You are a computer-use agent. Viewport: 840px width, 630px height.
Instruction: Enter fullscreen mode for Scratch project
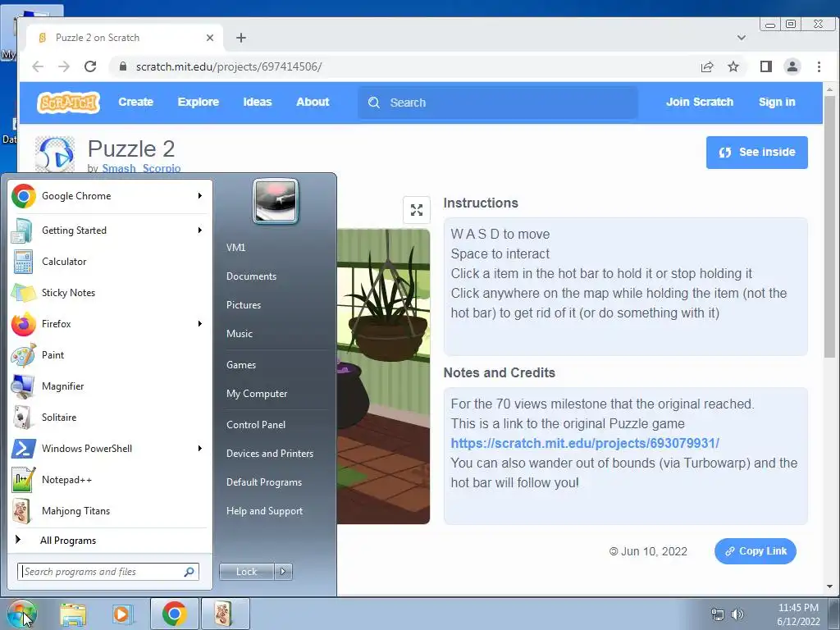pyautogui.click(x=417, y=210)
